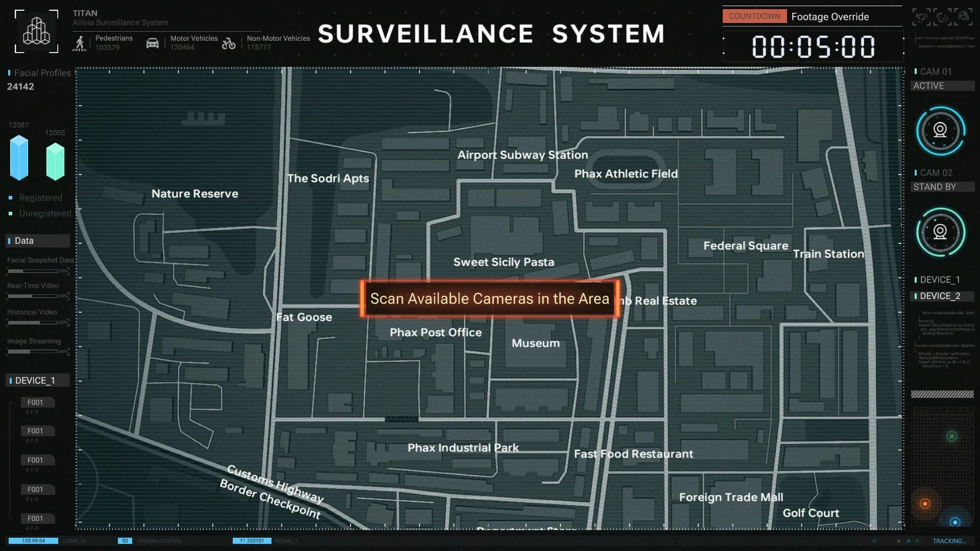Click the face scan icons top right
This screenshot has width=980, height=551.
(942, 17)
